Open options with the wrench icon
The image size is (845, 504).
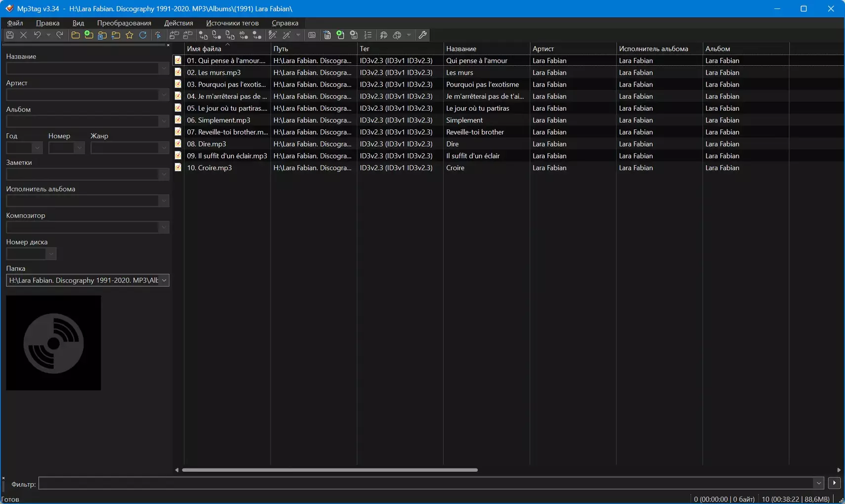[x=422, y=35]
